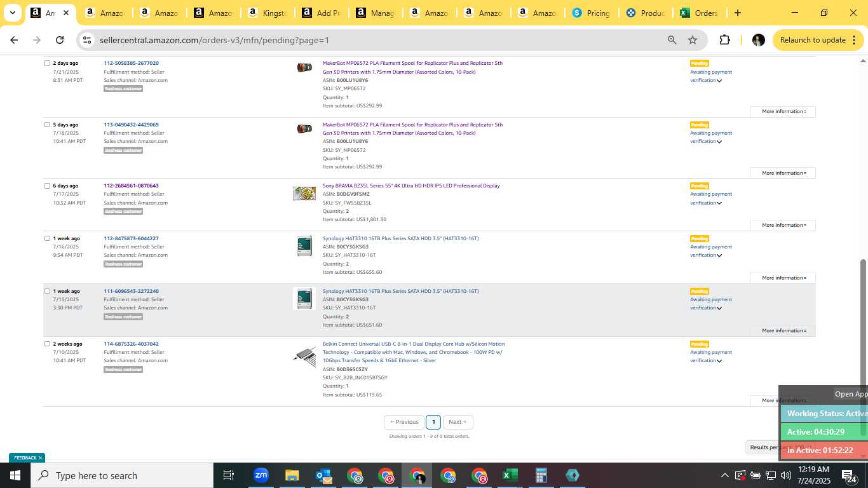Open Sony BRAVIA BZ35L product title link
Image resolution: width=868 pixels, height=488 pixels.
411,186
